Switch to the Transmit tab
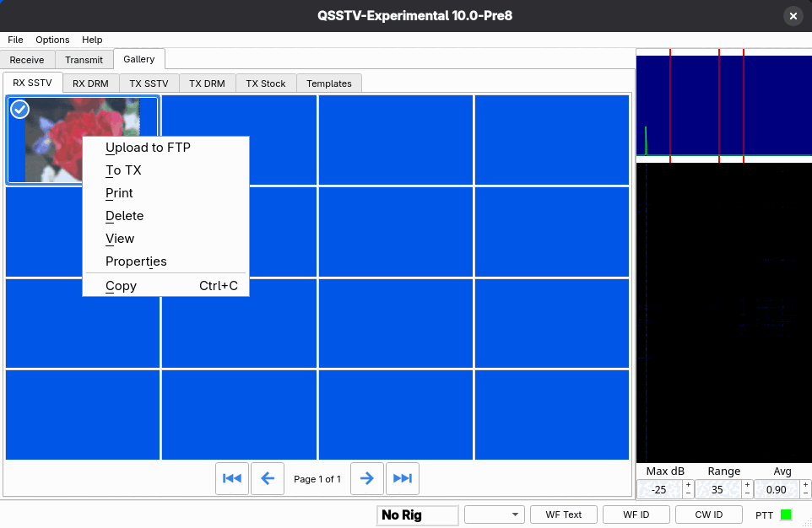Image resolution: width=812 pixels, height=528 pixels. tap(84, 60)
